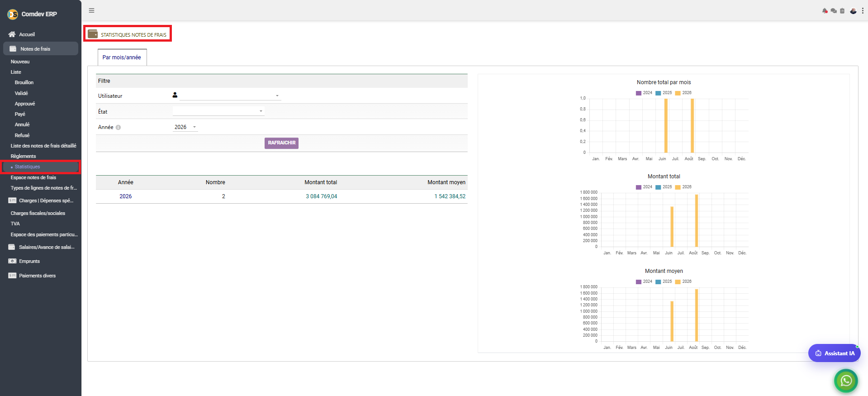Open TVA in sidebar
Screen dimensions: 868x396
click(15, 224)
